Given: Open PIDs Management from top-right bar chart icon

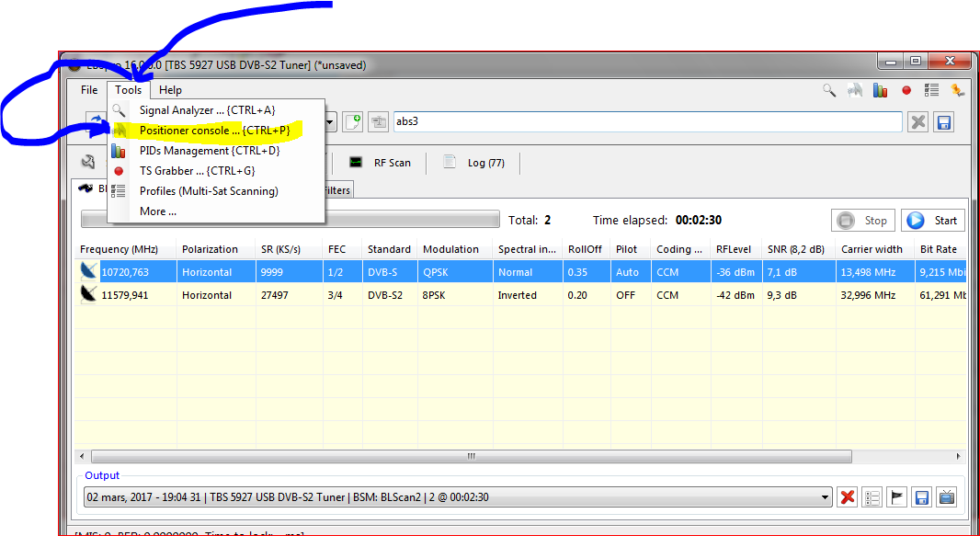Looking at the screenshot, I should [881, 90].
